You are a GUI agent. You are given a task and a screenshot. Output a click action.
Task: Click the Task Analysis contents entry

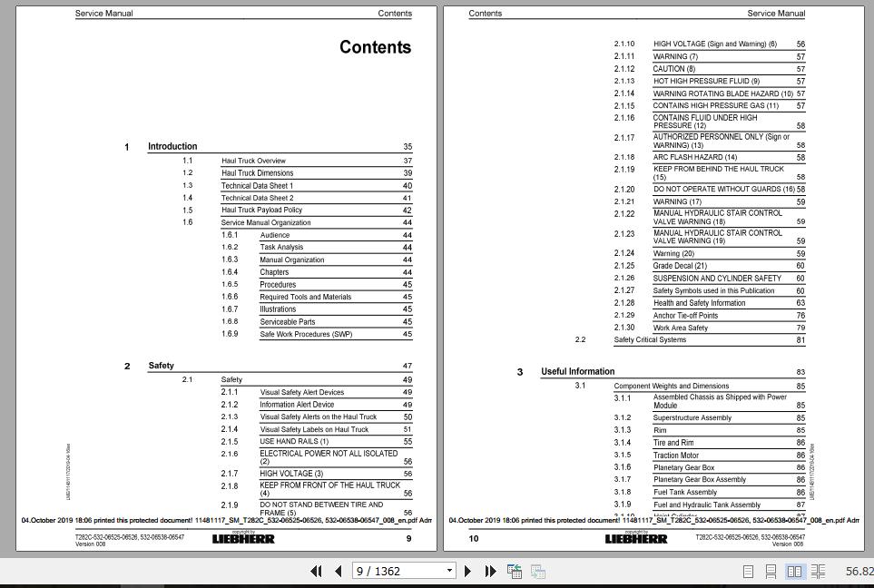click(x=282, y=247)
